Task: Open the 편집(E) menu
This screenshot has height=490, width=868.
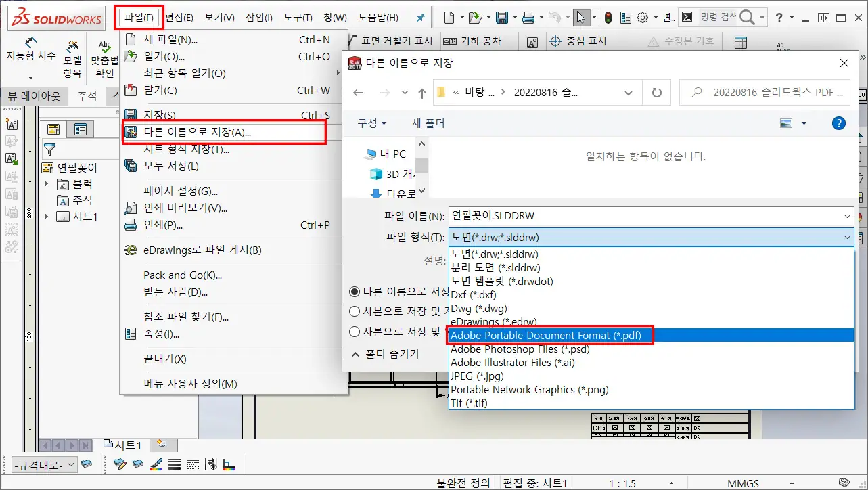Action: pyautogui.click(x=179, y=18)
